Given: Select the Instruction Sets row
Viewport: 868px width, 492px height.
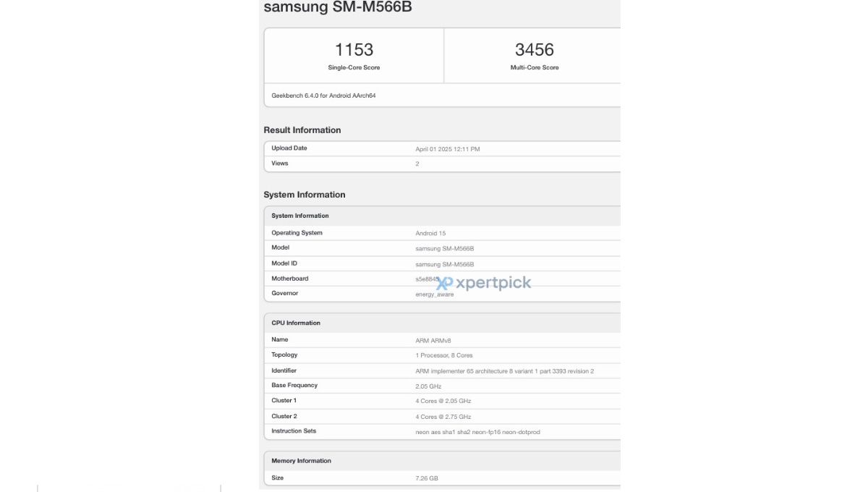Looking at the screenshot, I should point(441,431).
